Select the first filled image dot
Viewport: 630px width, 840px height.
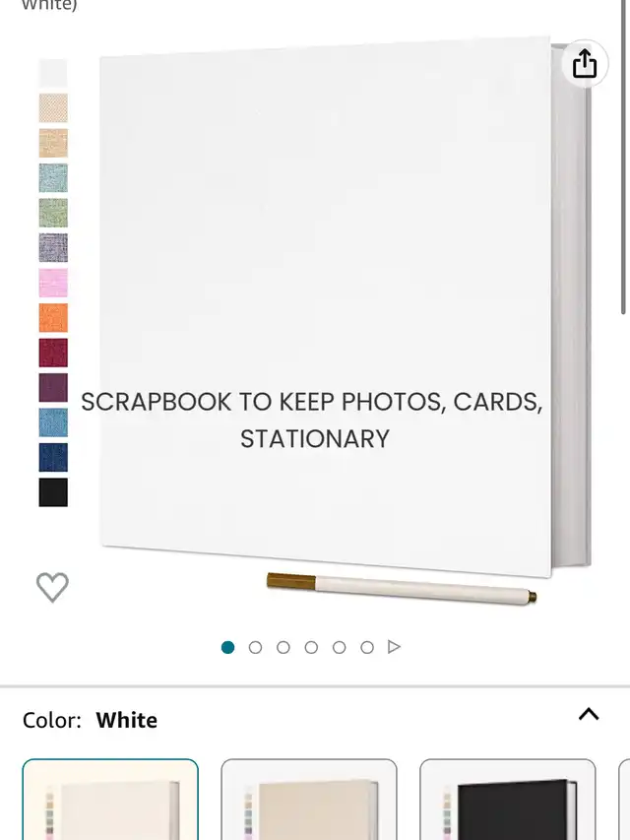(x=227, y=647)
